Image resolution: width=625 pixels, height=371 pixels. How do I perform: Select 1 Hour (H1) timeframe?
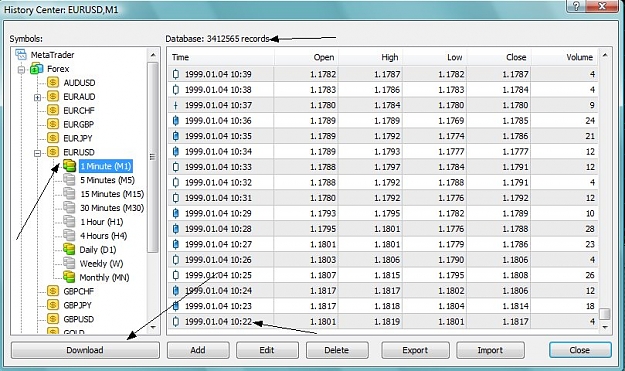click(102, 222)
